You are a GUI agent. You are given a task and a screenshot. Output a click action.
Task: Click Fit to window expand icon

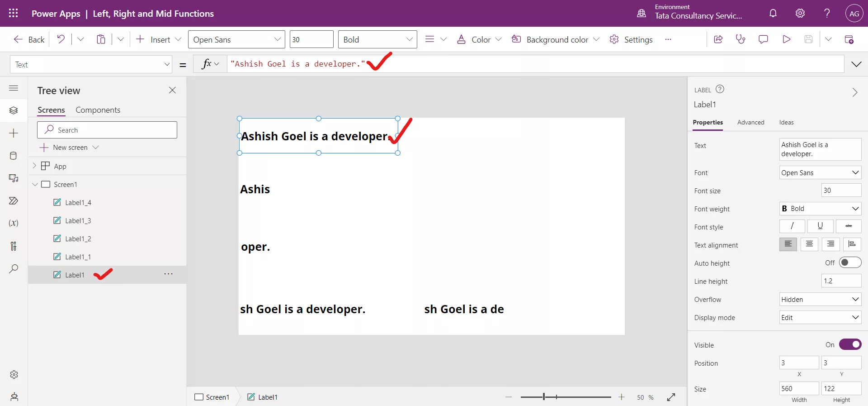671,397
